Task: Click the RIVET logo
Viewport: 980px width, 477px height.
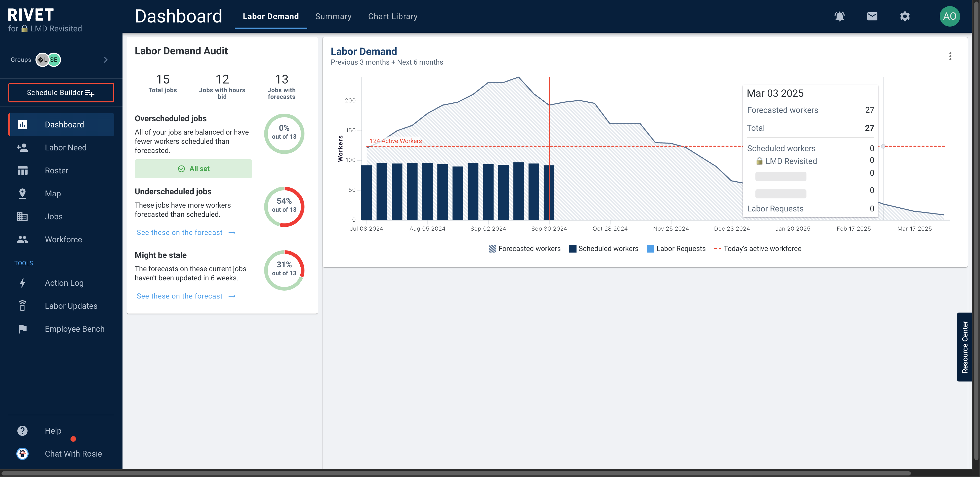Action: (x=30, y=15)
